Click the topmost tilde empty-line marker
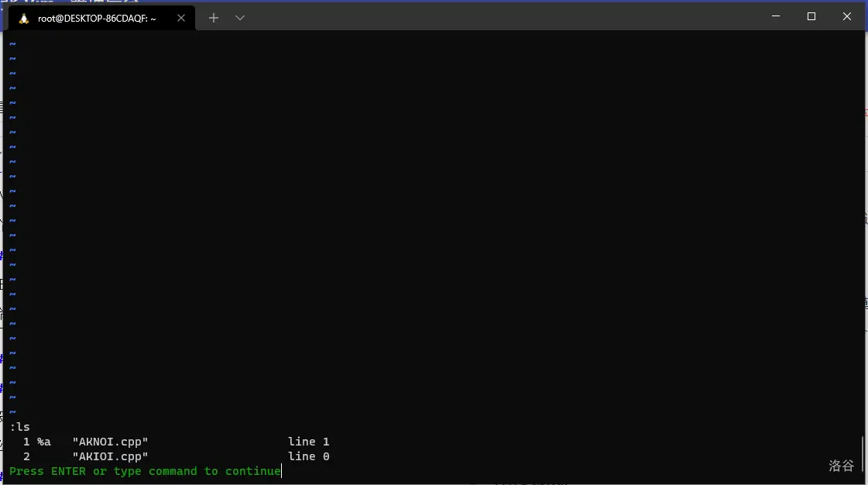Viewport: 868px width, 485px height. (x=12, y=44)
